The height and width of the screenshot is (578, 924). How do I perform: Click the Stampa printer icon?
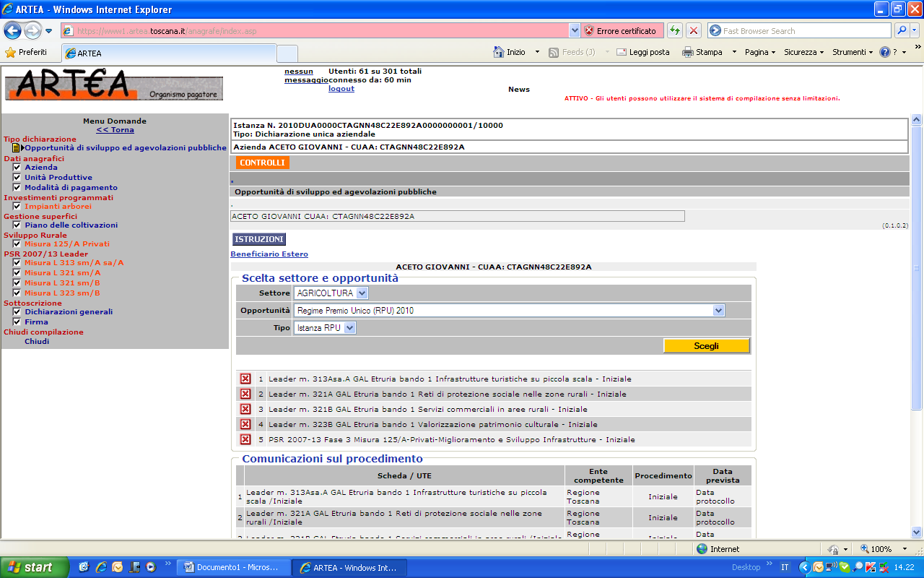pyautogui.click(x=688, y=52)
